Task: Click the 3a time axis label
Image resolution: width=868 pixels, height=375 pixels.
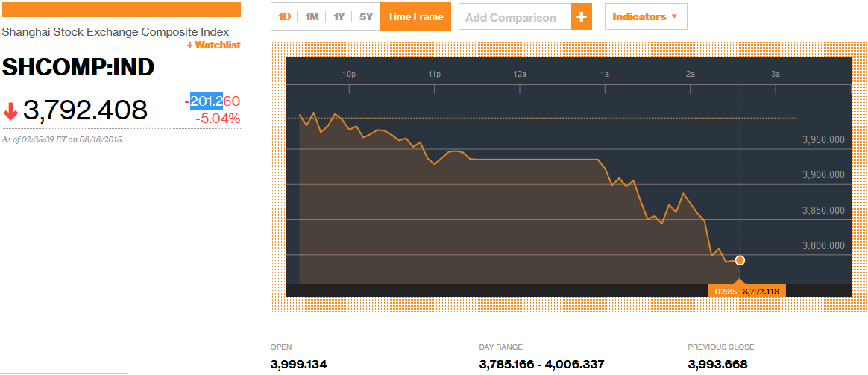Action: tap(775, 74)
